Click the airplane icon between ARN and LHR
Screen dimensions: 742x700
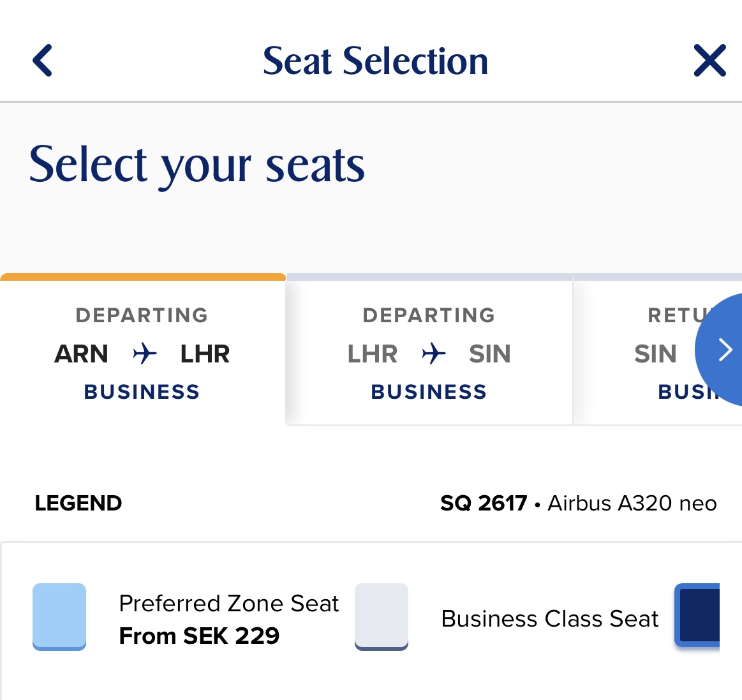point(145,353)
